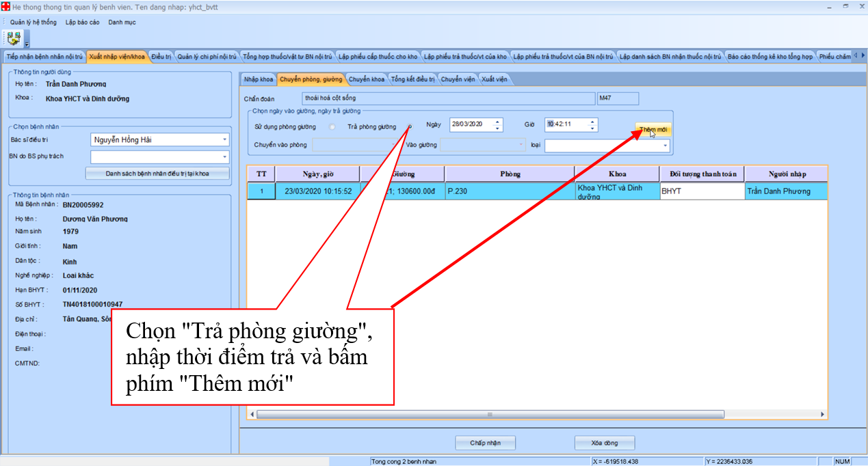
Task: Go to the Điều trị tab
Action: click(x=161, y=56)
